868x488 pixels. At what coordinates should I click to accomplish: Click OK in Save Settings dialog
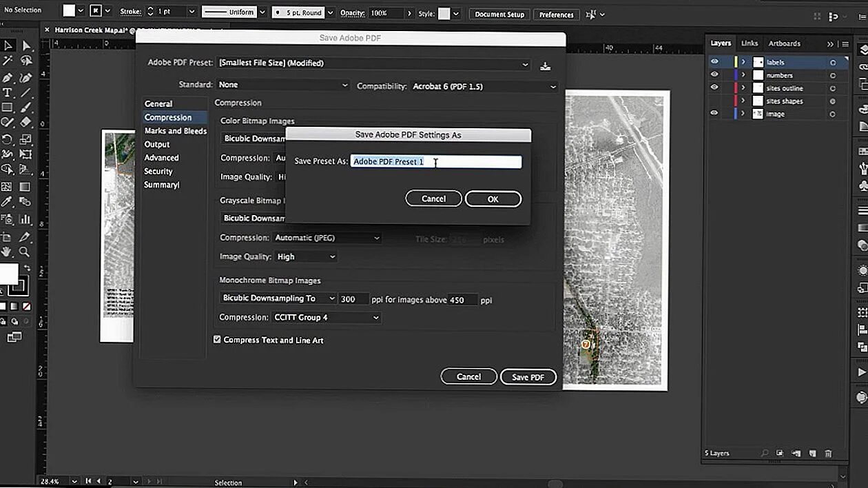493,199
